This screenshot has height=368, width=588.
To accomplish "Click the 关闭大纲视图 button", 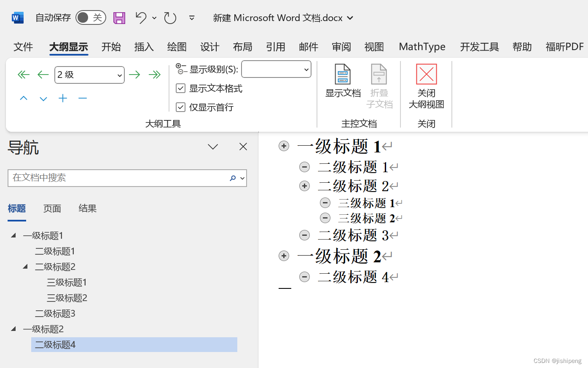I will 426,87.
